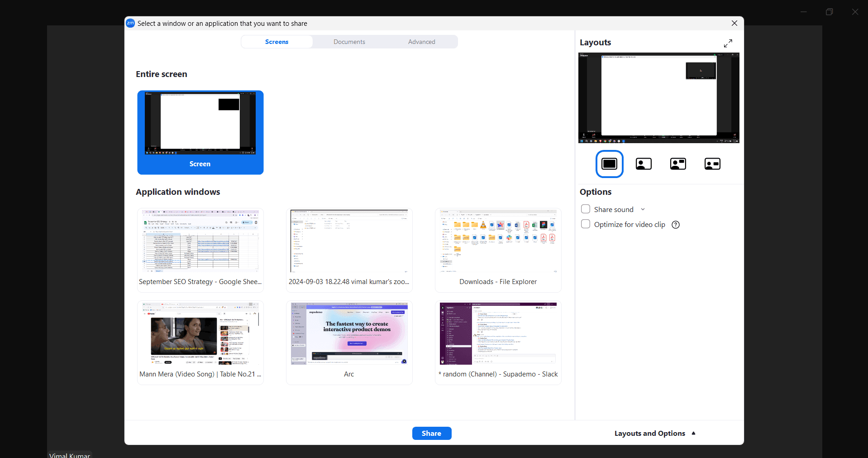Expand the Layouts preview with the diagonal arrow

pyautogui.click(x=728, y=43)
